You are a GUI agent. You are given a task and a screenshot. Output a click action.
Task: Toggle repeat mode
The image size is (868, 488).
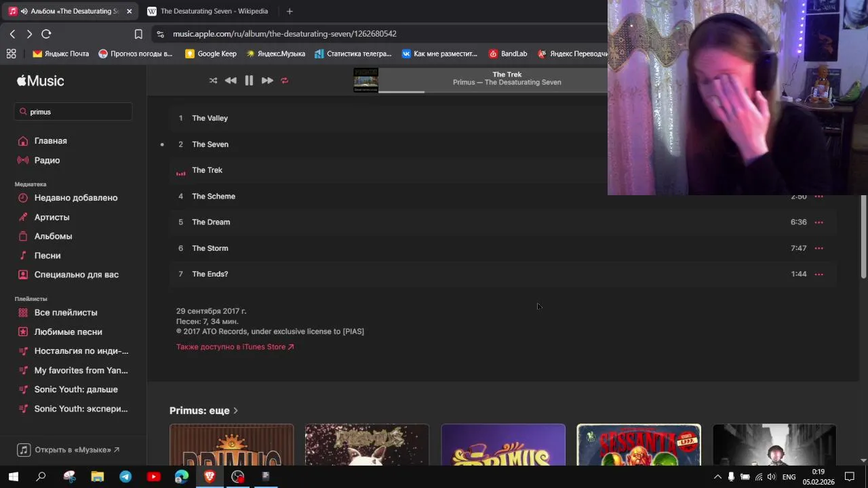285,81
